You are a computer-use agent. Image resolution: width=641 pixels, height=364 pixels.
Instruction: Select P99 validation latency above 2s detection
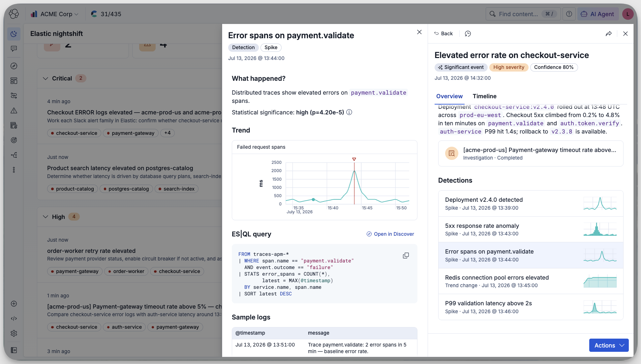[x=531, y=307]
